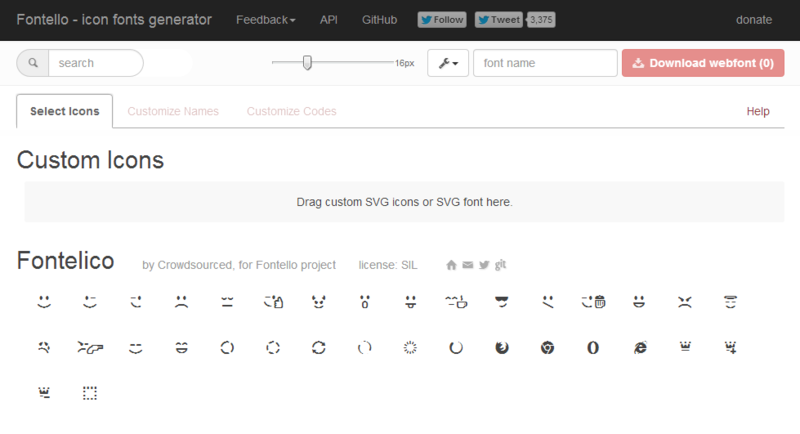The image size is (800, 434).
Task: Pick the Firefox browser icon
Action: [502, 348]
